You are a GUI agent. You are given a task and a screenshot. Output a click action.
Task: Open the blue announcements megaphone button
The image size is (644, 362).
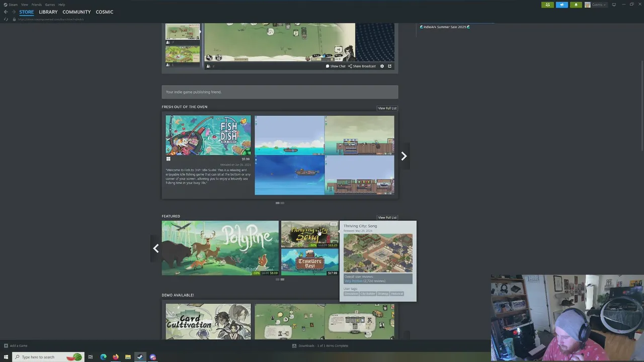point(561,5)
